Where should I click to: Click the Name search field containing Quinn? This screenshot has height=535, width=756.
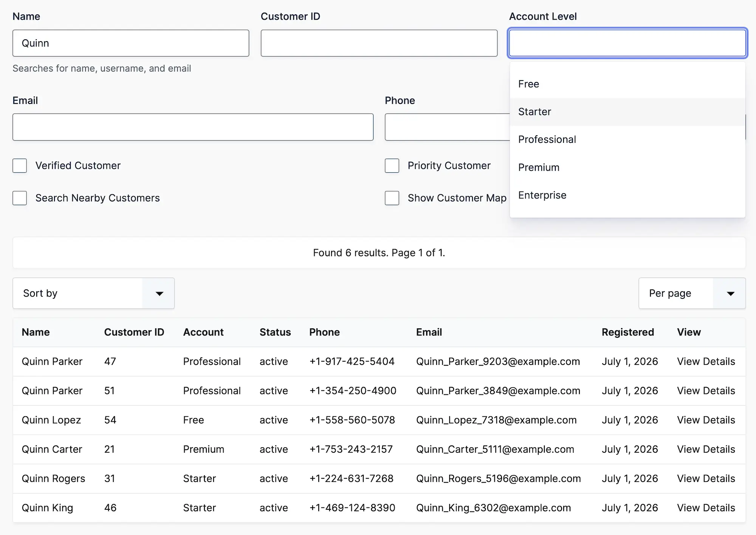point(131,43)
